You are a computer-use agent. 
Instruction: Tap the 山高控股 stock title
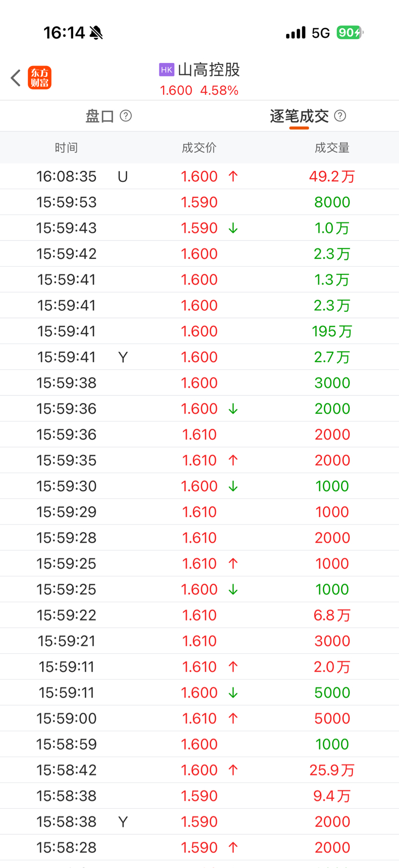tap(209, 70)
